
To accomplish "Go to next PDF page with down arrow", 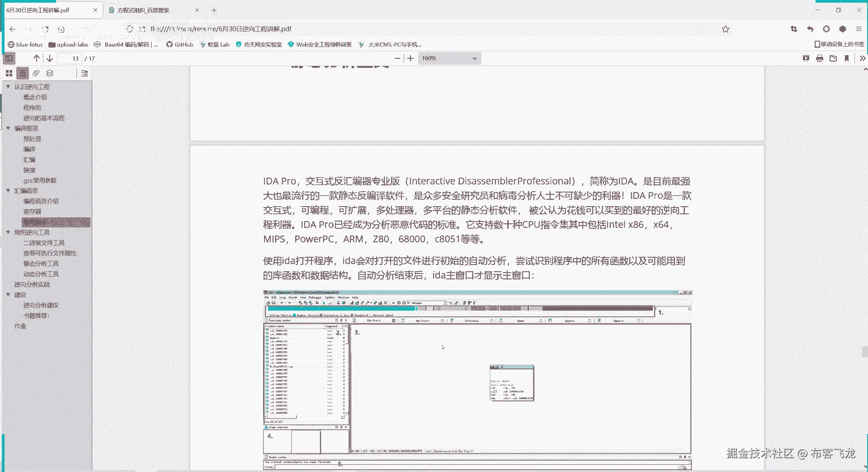I will [x=50, y=58].
